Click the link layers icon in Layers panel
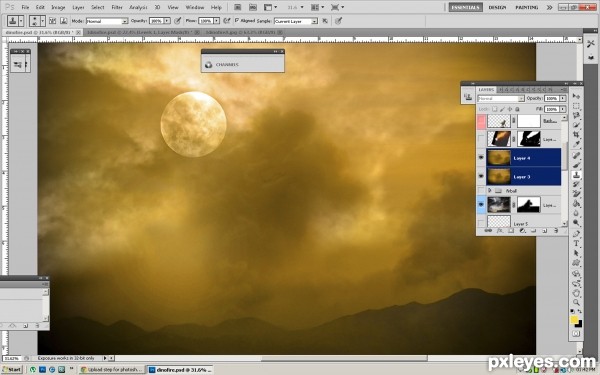The height and width of the screenshot is (375, 600). click(488, 231)
